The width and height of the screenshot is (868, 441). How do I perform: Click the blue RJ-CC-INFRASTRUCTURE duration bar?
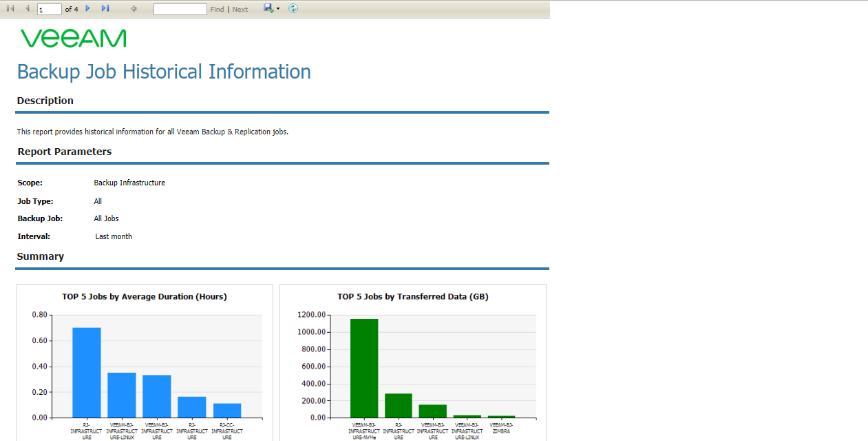[x=227, y=411]
